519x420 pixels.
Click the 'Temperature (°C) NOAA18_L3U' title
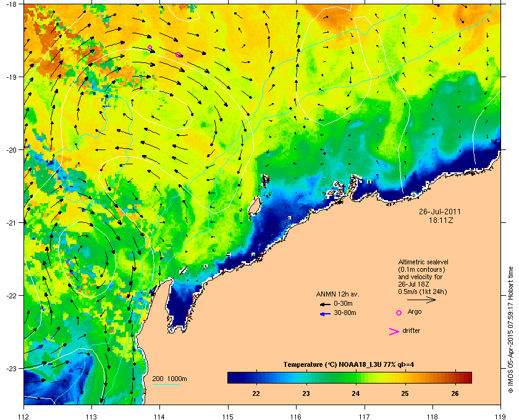[x=348, y=364]
